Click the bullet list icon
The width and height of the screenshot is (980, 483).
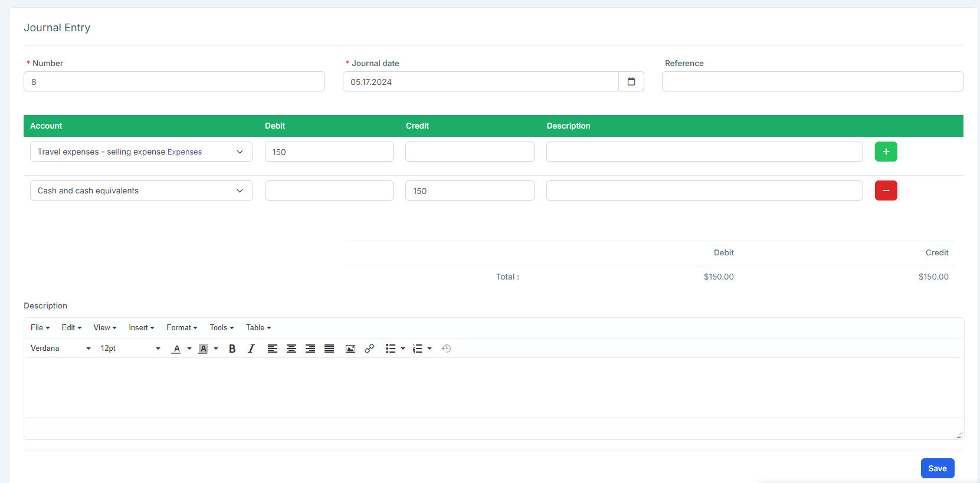pyautogui.click(x=391, y=349)
